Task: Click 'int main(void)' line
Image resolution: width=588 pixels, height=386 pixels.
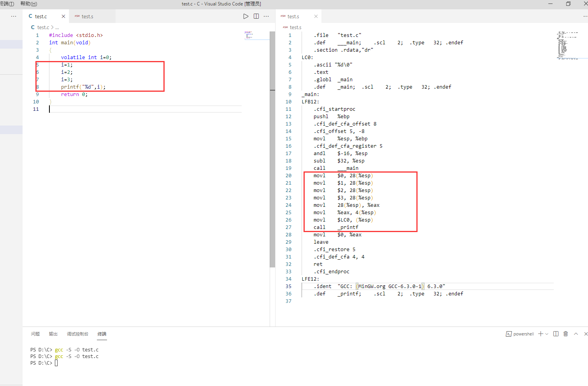Action: tap(70, 42)
